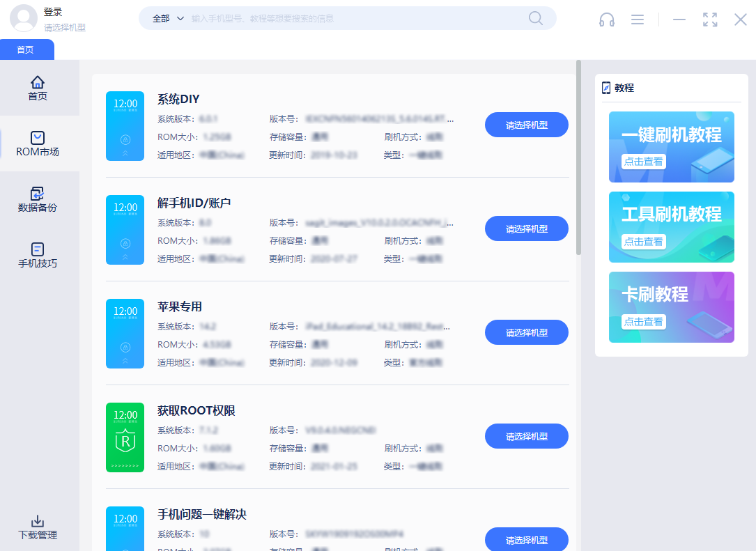Image resolution: width=756 pixels, height=551 pixels.
Task: Expand the 全部 search category dropdown
Action: [168, 19]
